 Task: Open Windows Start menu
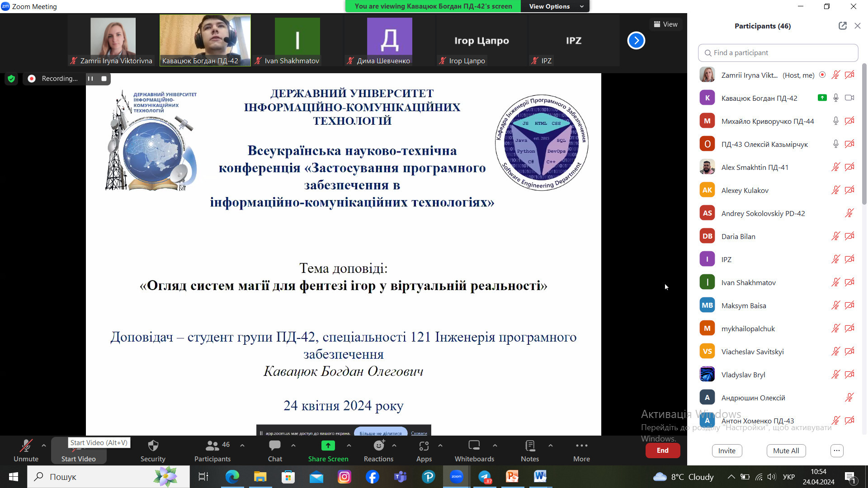[x=13, y=477]
